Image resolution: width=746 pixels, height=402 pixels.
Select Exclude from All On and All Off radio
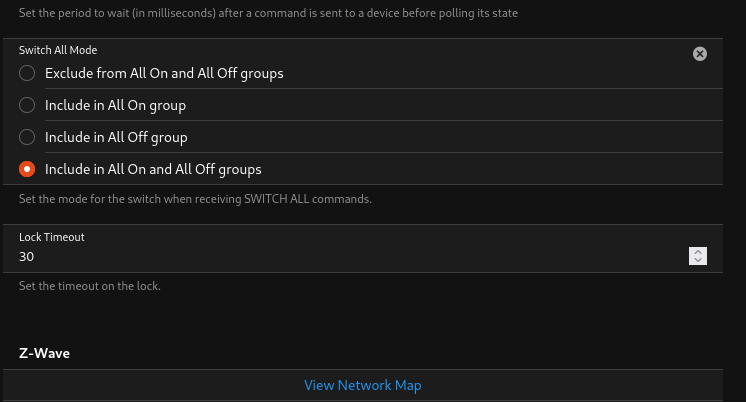27,73
